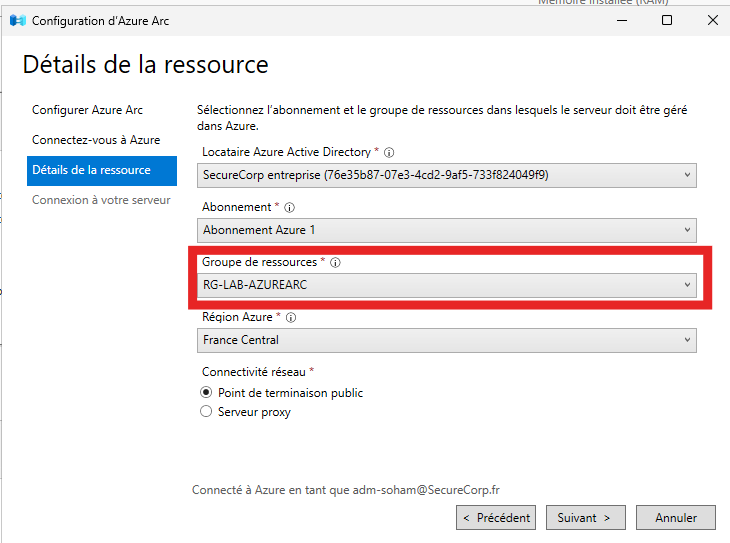730x543 pixels.
Task: Click the Précédent button
Action: 496,517
